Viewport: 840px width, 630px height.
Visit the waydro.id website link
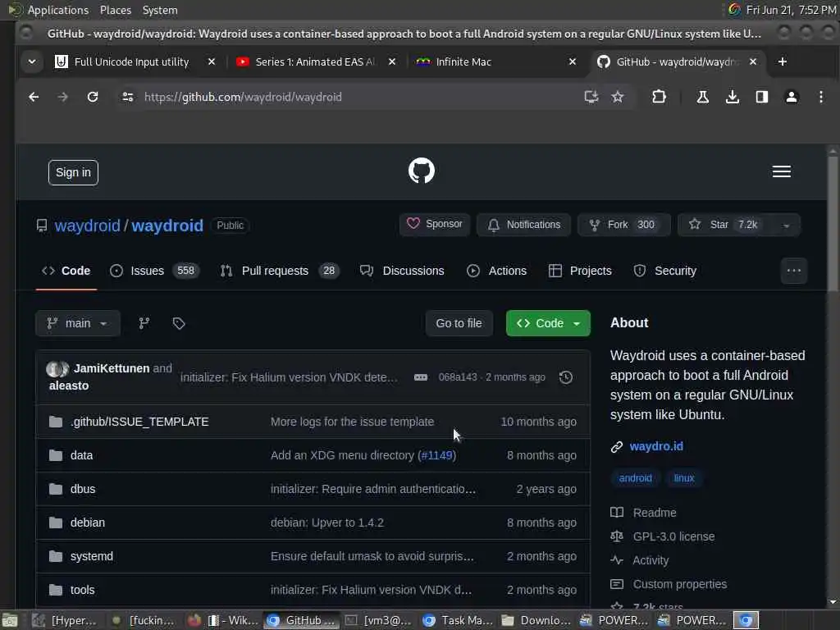[x=656, y=446]
